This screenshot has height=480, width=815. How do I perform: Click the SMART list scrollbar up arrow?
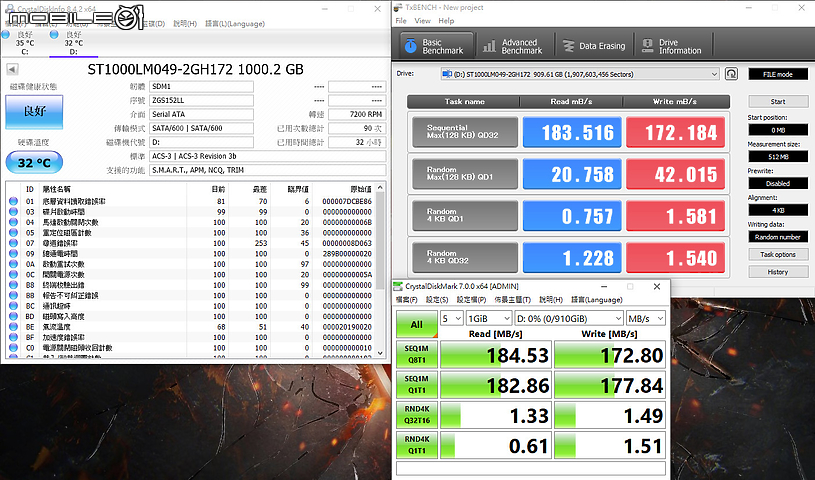380,187
